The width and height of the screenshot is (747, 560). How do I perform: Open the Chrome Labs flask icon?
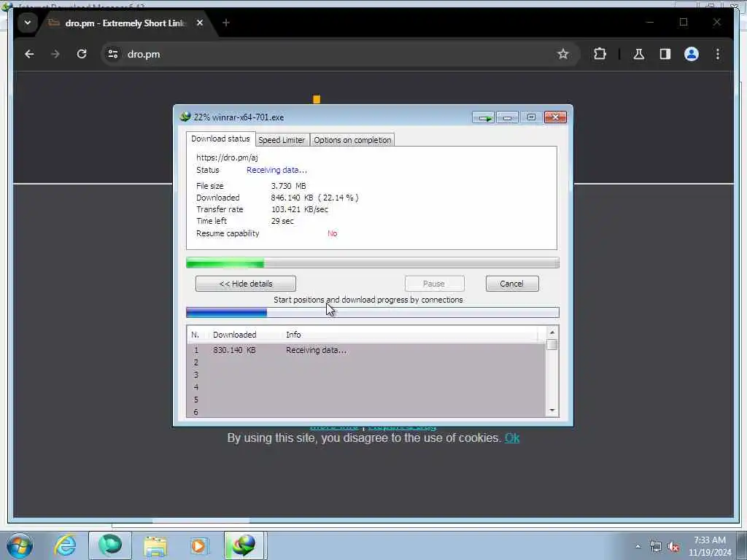click(x=639, y=54)
